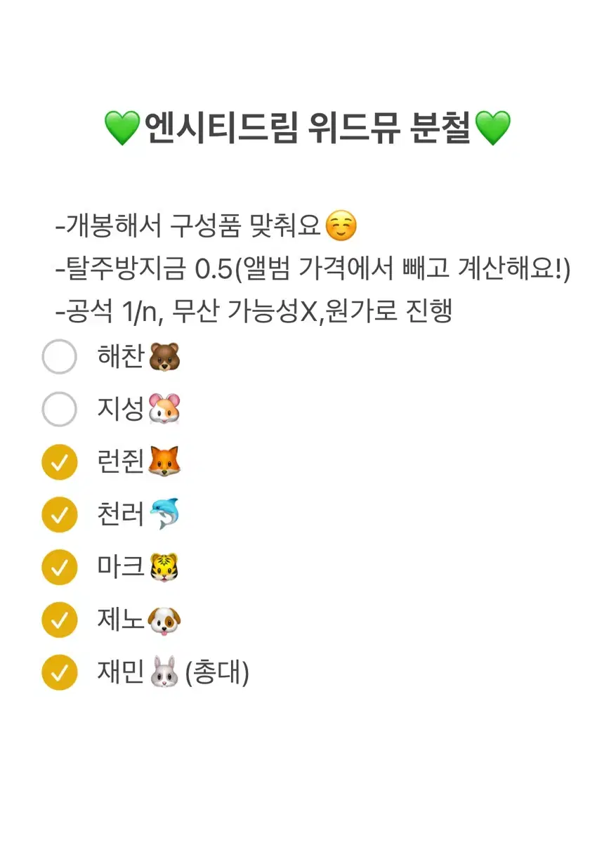Uncheck the yellow checkmark beside 런쥔
The image size is (616, 843).
coord(59,462)
